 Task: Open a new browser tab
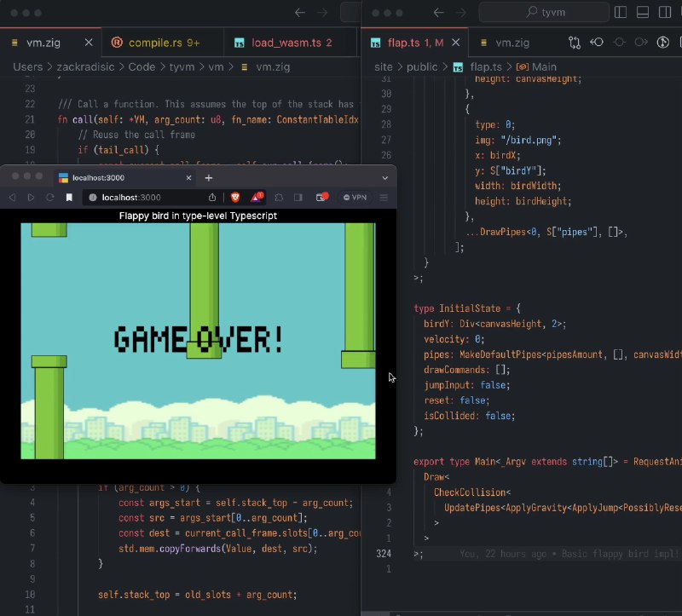(x=209, y=178)
